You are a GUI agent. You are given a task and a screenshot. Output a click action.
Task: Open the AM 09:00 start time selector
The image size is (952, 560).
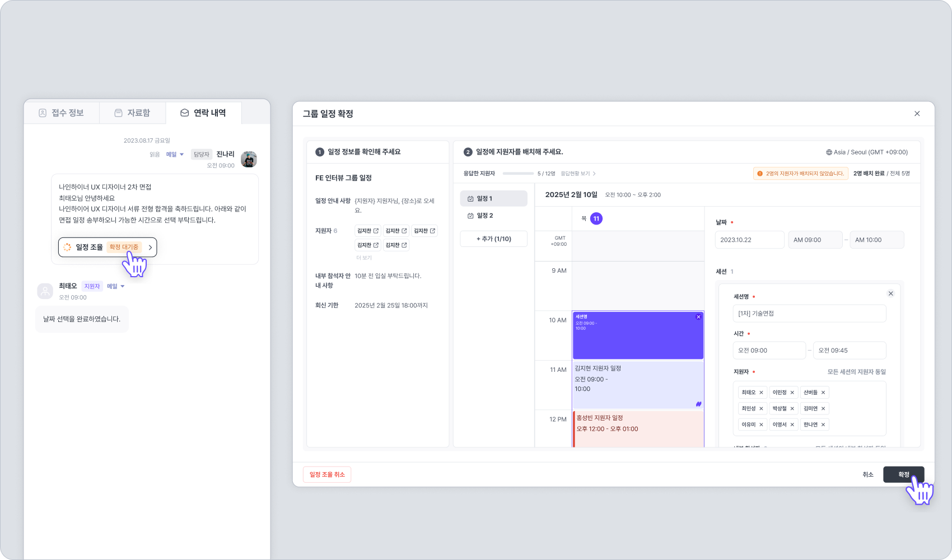point(815,240)
